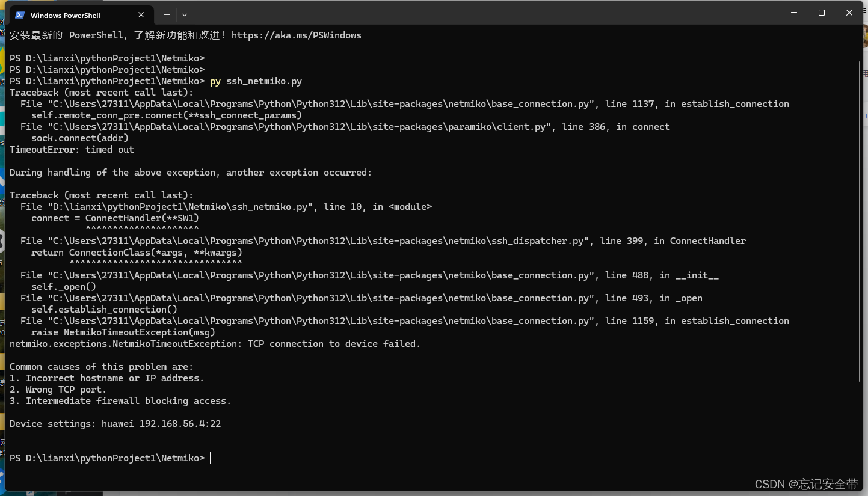Image resolution: width=868 pixels, height=496 pixels.
Task: Click the connect = ConnectHandler(**SW1) line
Action: tap(114, 218)
